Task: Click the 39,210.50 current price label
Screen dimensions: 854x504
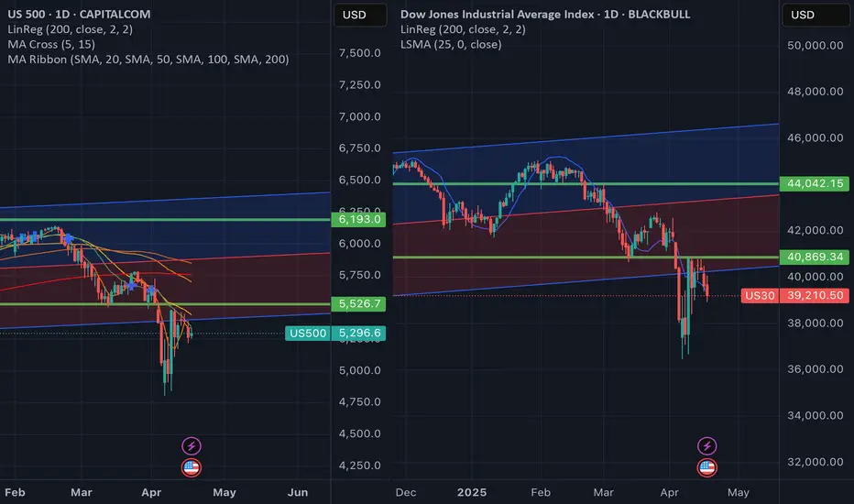Action: coord(815,296)
